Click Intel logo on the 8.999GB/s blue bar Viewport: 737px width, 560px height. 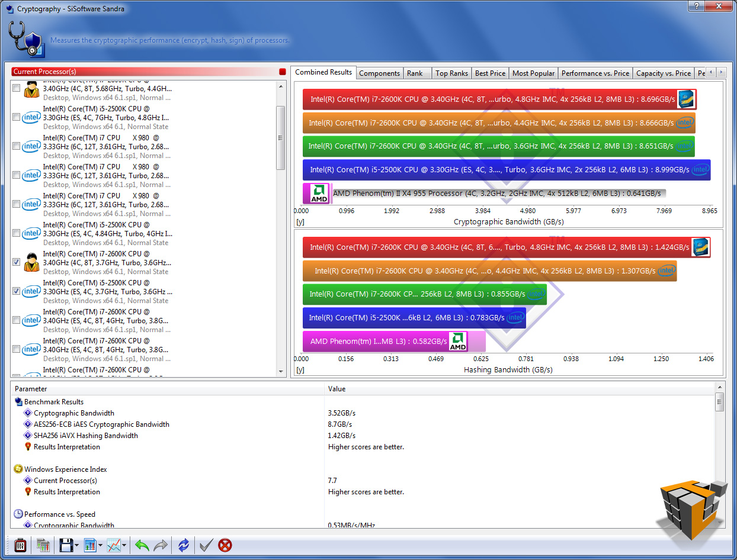coord(700,170)
